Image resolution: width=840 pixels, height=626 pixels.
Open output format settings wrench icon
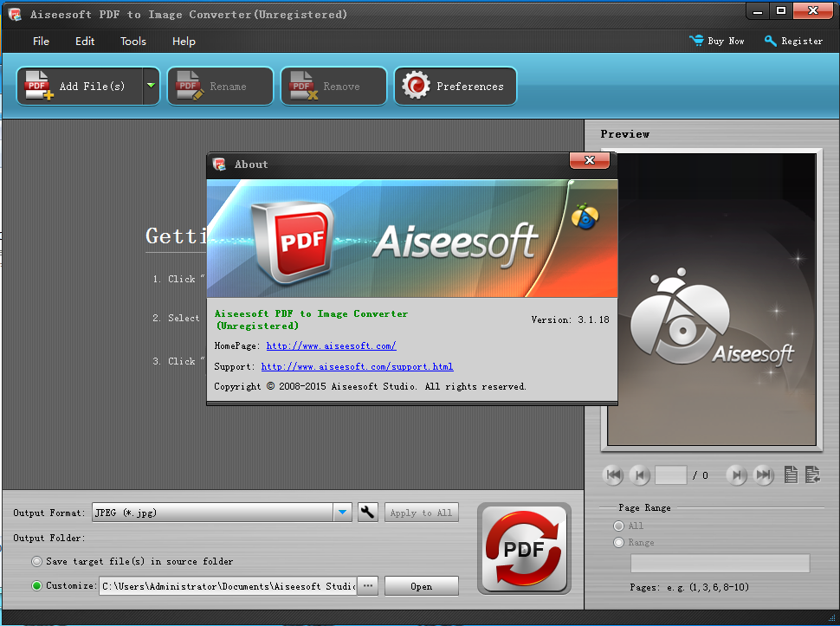368,513
